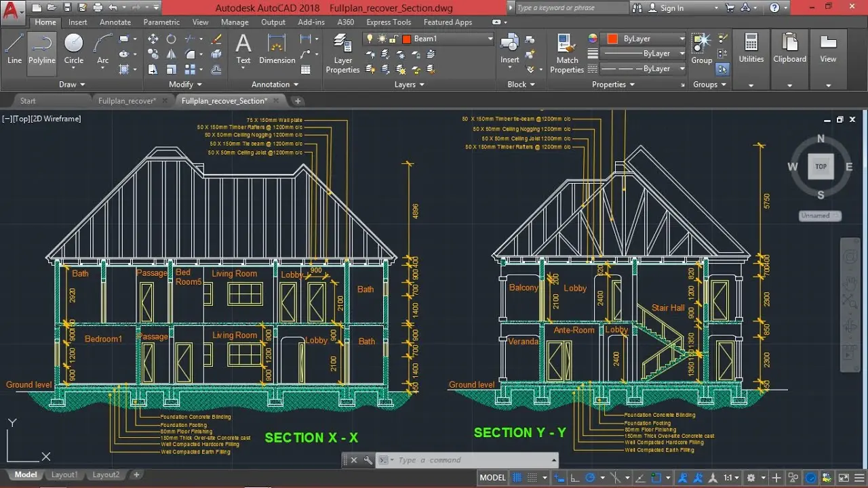
Task: Click the Erase tool icon
Action: [216, 39]
